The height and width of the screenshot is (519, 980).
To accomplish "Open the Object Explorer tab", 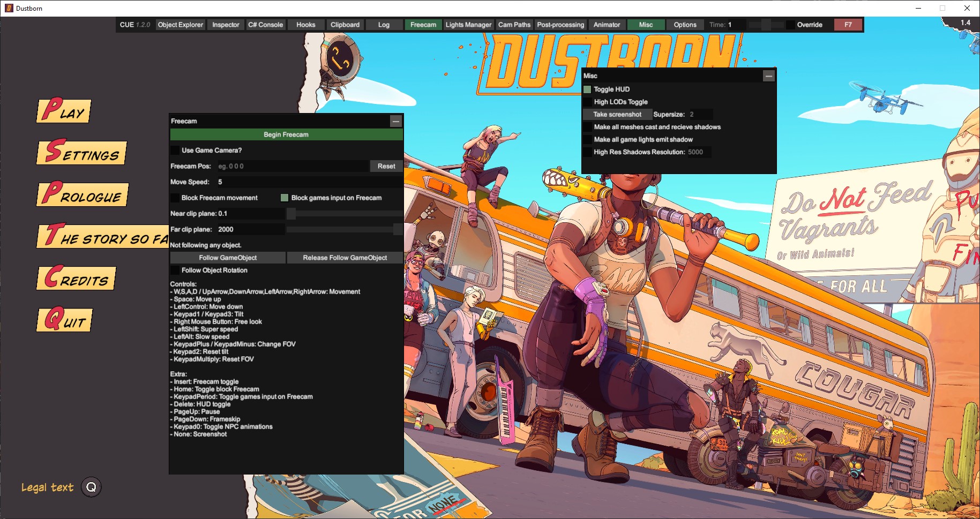I will coord(181,25).
